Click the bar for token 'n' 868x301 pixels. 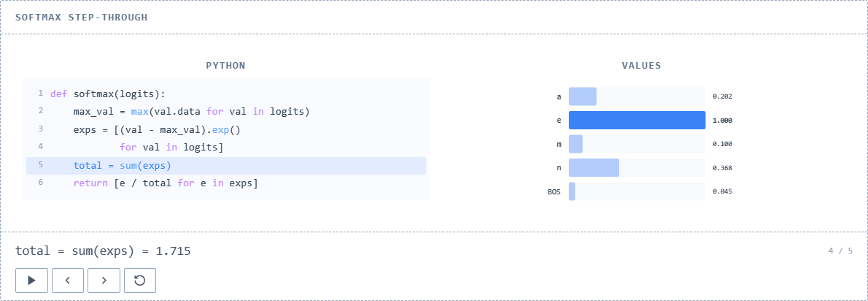pos(594,168)
